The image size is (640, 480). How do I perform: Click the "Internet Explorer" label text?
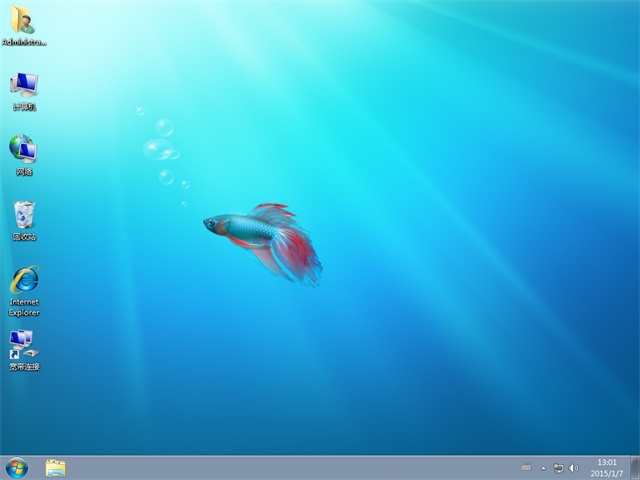click(x=24, y=307)
